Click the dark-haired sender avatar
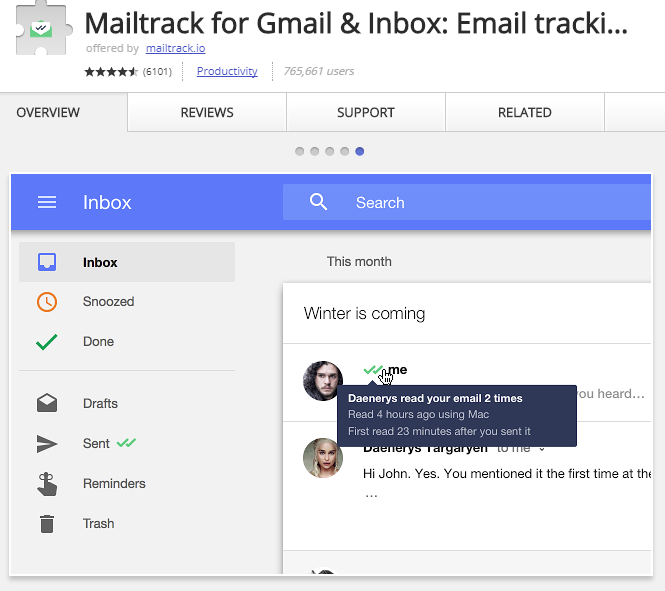The width and height of the screenshot is (665, 591). pyautogui.click(x=323, y=381)
